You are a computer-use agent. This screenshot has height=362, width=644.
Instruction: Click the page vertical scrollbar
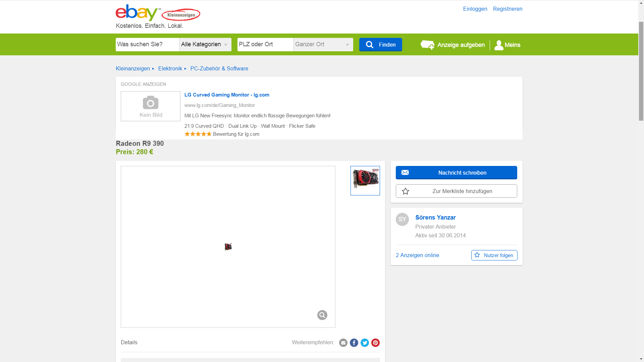(641, 70)
